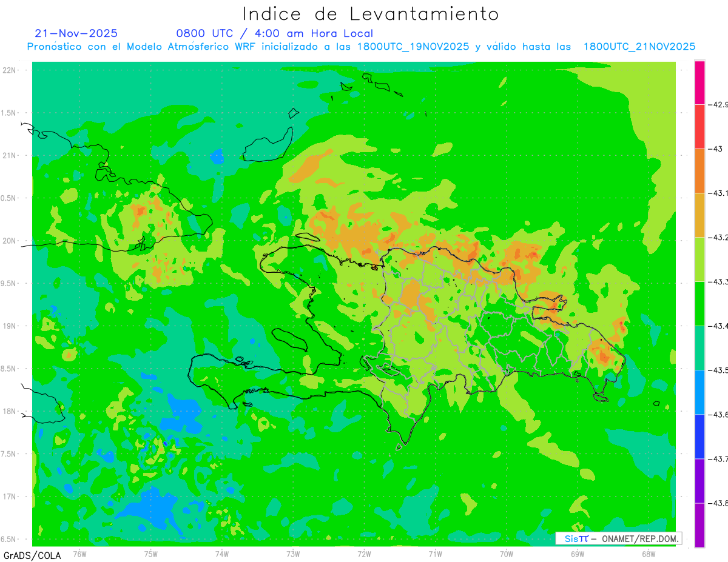The width and height of the screenshot is (728, 562).
Task: Click '0800 UTC / 4:00 am Hora Local'
Action: coord(274,33)
